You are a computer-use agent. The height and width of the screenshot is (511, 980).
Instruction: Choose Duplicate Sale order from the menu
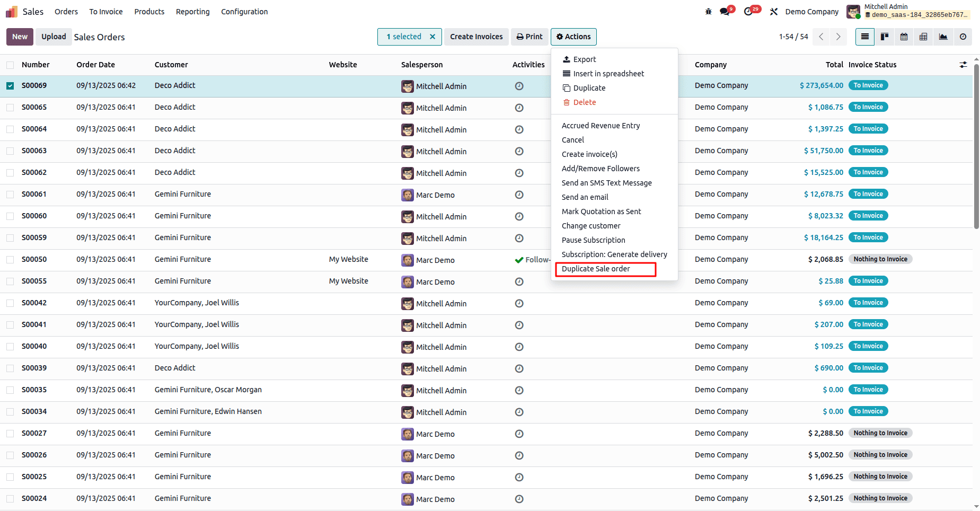pos(596,269)
